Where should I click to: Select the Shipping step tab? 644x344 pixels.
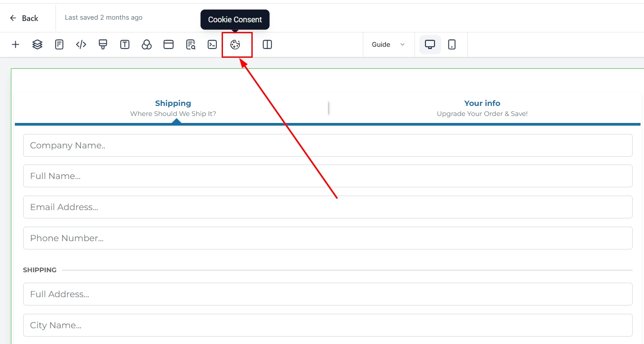point(173,108)
